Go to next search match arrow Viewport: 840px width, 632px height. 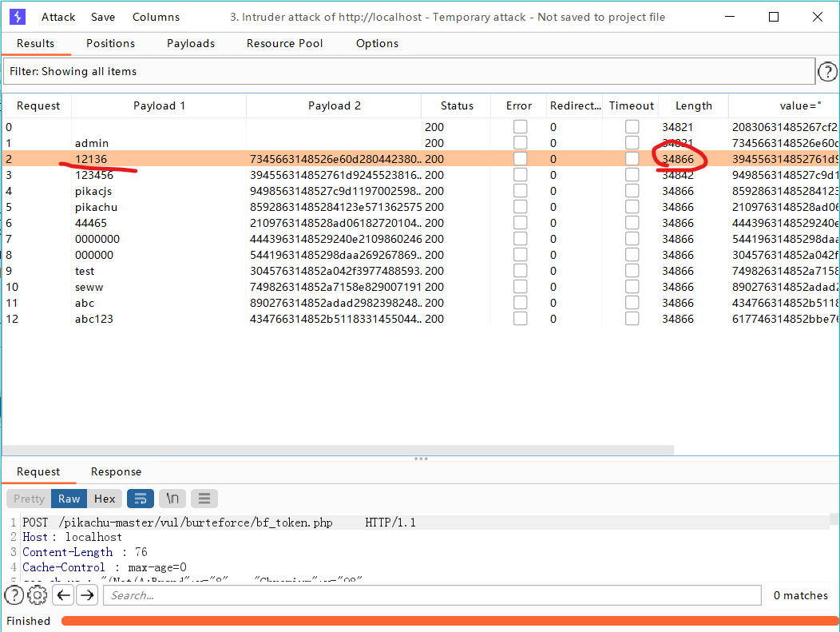pos(87,595)
